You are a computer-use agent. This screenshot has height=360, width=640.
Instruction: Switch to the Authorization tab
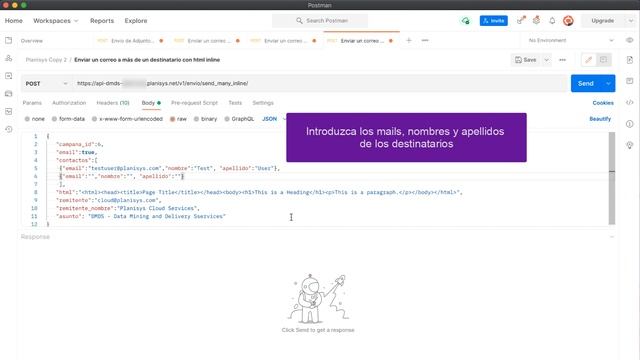tap(69, 103)
